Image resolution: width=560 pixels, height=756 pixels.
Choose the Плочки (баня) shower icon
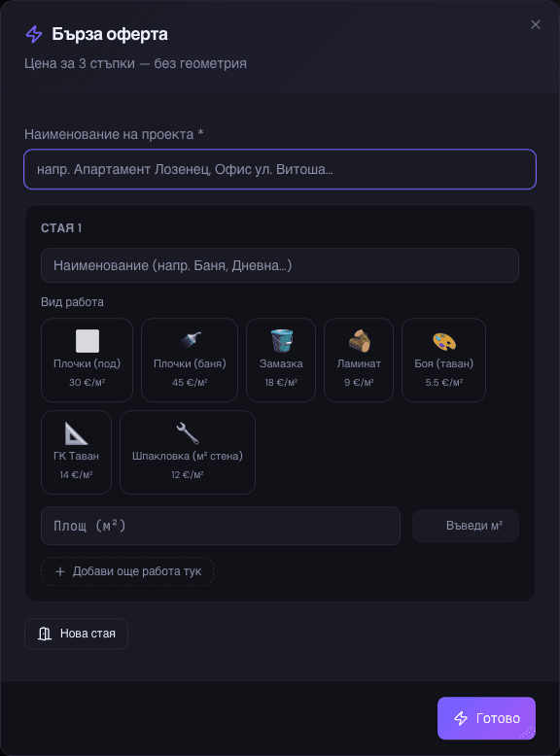tap(190, 341)
